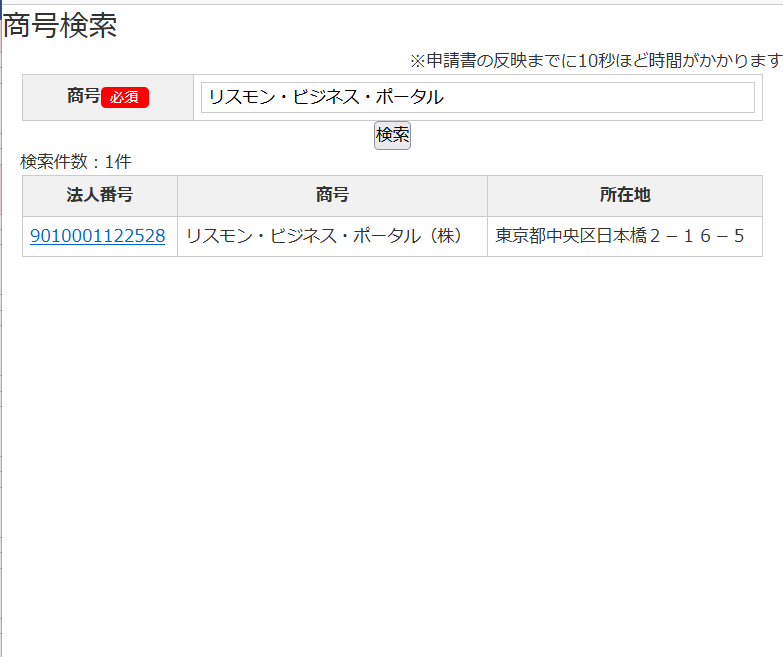Open corporate number link 9010001122528

[x=98, y=236]
